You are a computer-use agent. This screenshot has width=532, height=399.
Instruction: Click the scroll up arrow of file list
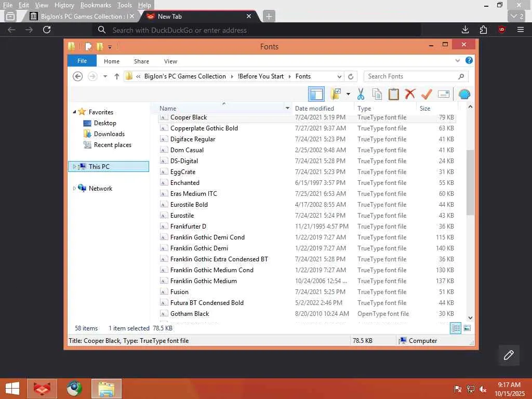(x=470, y=107)
